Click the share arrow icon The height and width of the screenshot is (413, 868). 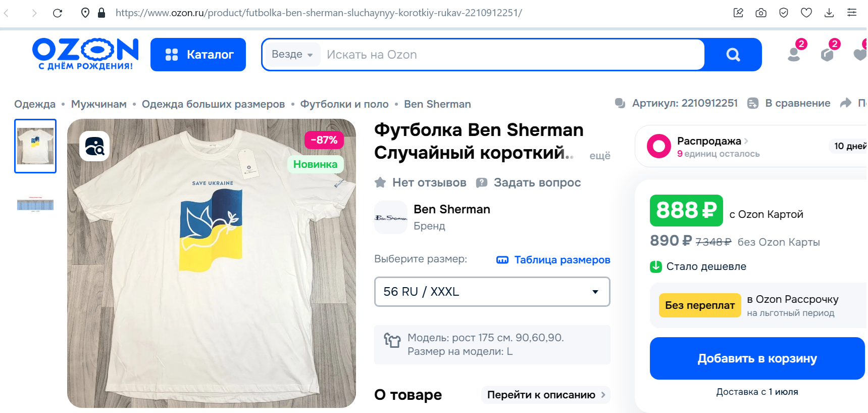click(x=846, y=103)
